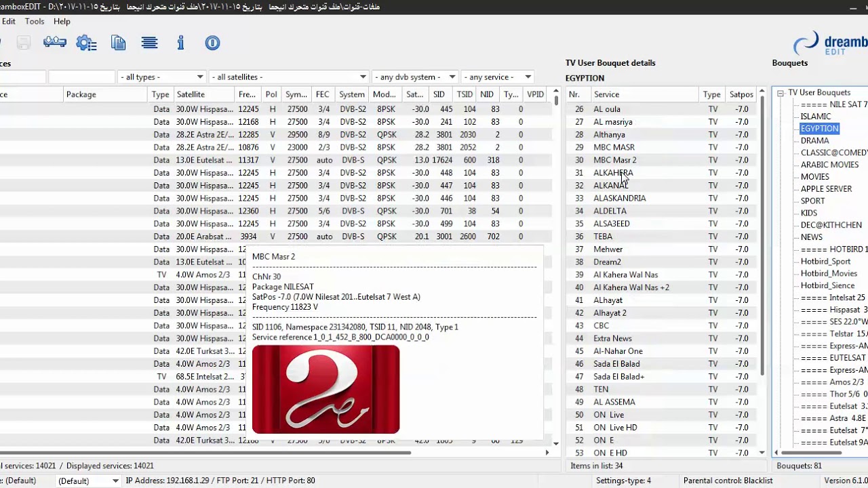Open the Info 'i' toolbar icon

[x=180, y=43]
